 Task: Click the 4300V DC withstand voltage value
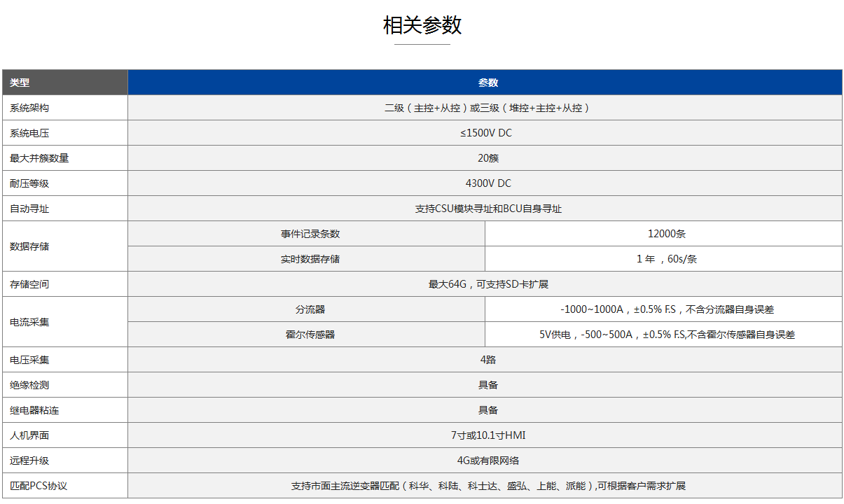click(488, 183)
